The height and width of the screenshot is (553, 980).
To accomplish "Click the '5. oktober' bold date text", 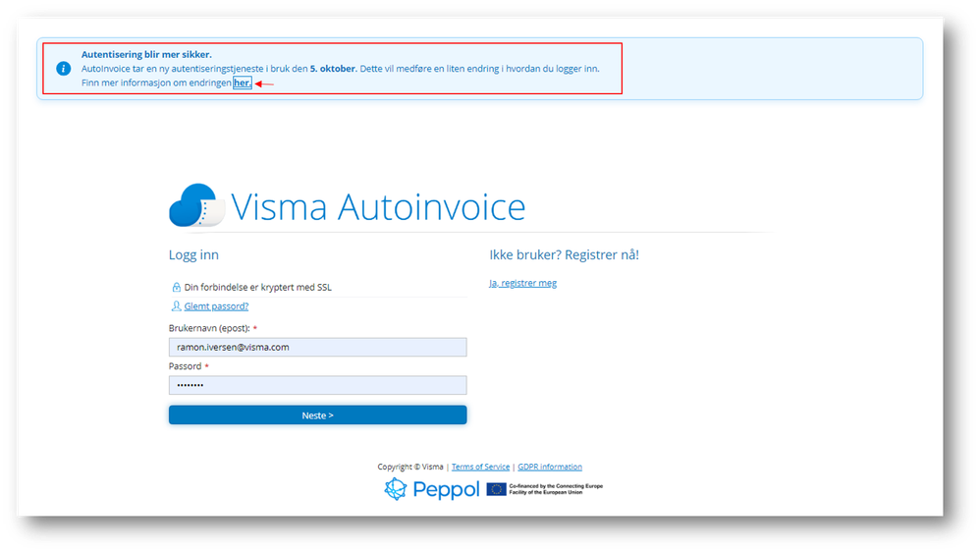I will 333,69.
